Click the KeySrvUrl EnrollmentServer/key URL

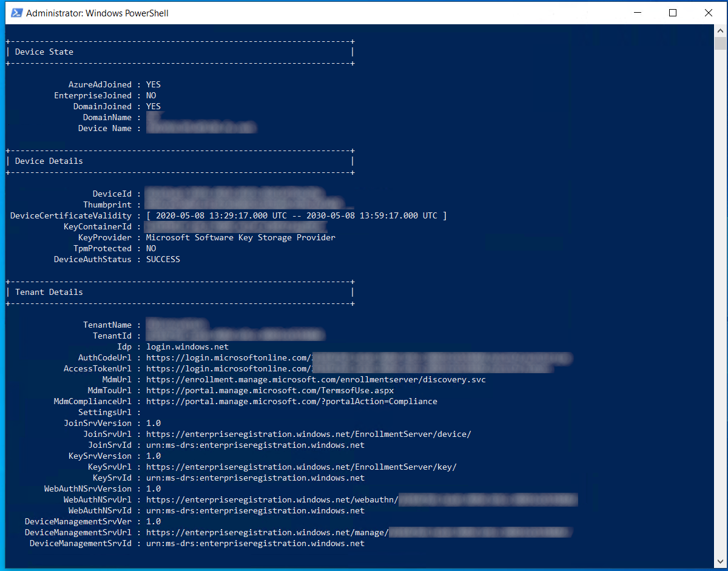click(x=301, y=467)
